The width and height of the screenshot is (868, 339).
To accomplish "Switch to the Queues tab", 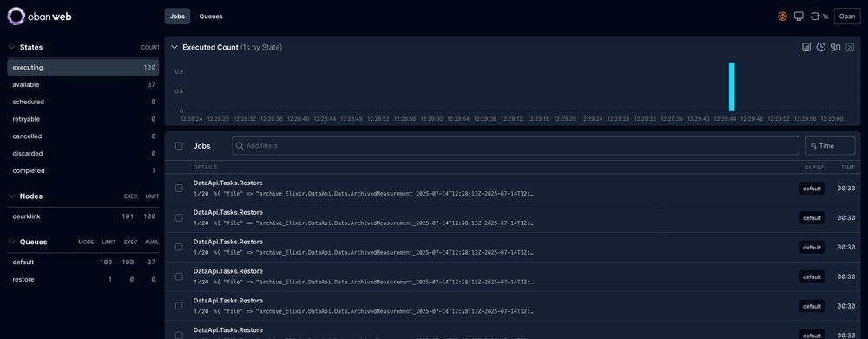I will [x=211, y=17].
